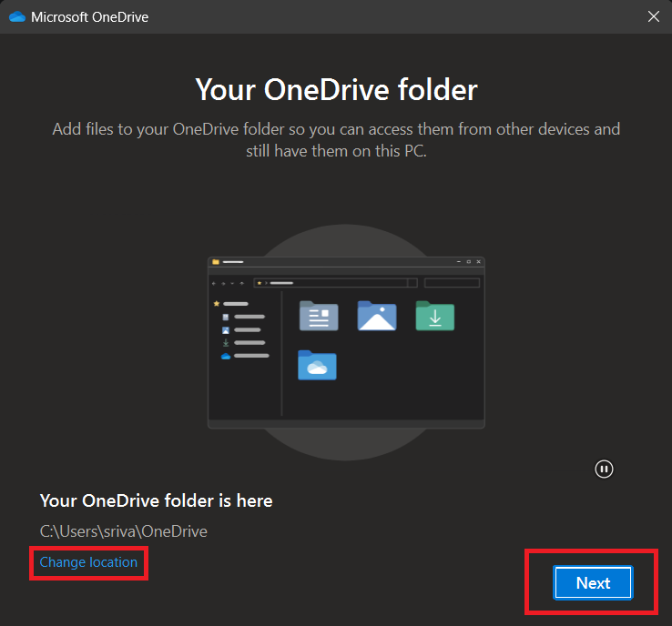Pause the illustration animation
The height and width of the screenshot is (626, 672).
click(604, 469)
